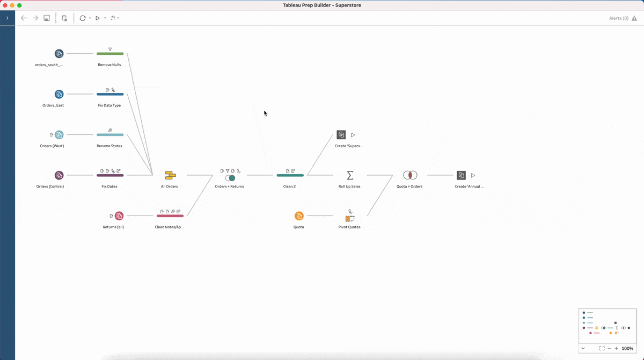This screenshot has height=360, width=644.
Task: Open the refresh dropdown arrow
Action: click(x=90, y=18)
